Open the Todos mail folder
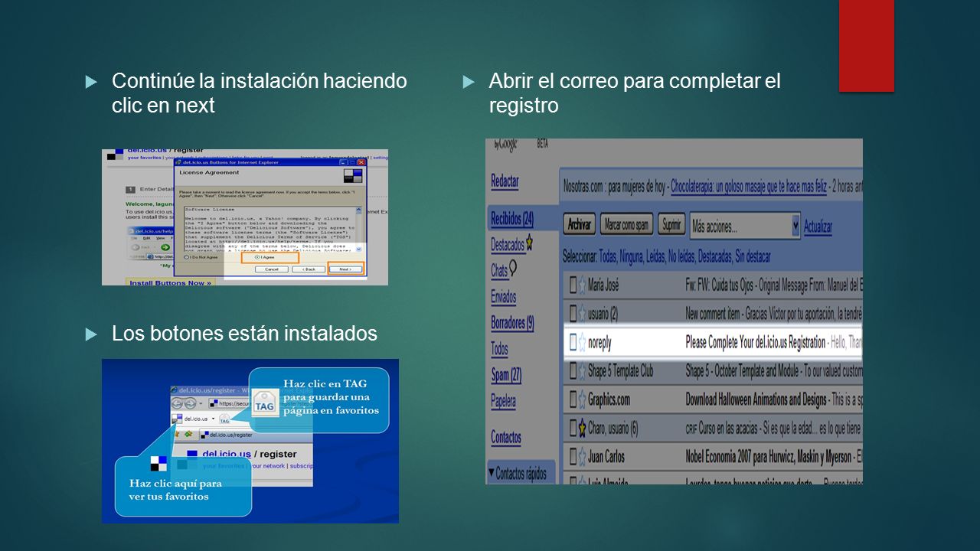980x551 pixels. 499,348
